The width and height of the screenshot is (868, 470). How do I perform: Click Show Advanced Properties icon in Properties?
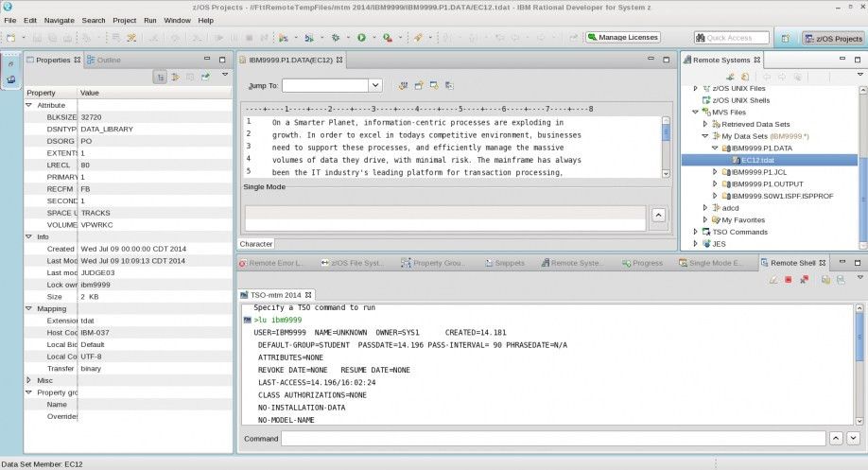pos(176,77)
